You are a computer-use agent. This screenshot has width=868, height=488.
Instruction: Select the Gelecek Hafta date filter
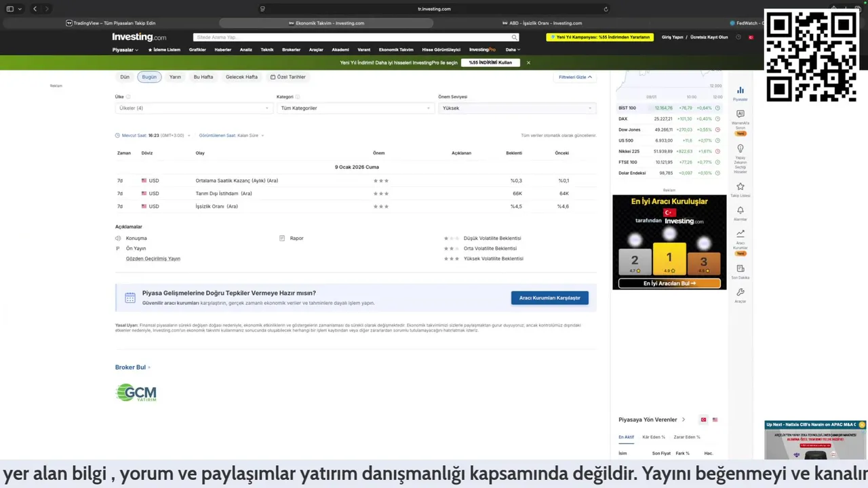pos(241,77)
